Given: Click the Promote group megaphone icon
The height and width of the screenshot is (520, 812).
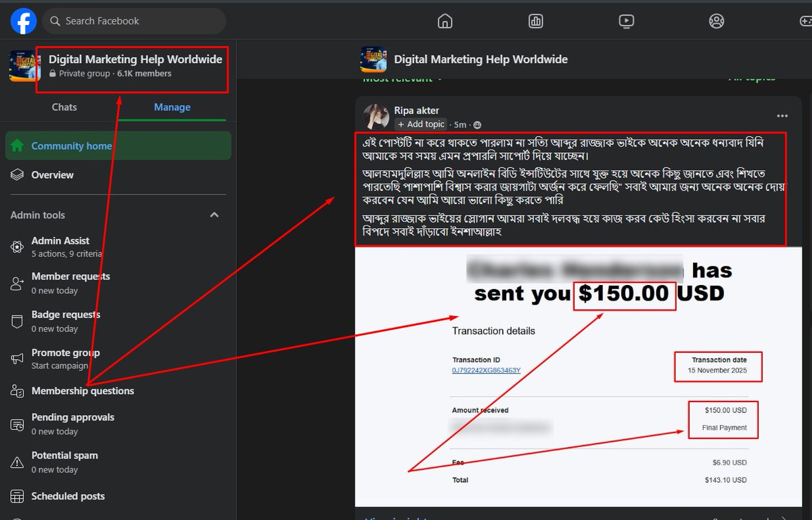Looking at the screenshot, I should 18,359.
